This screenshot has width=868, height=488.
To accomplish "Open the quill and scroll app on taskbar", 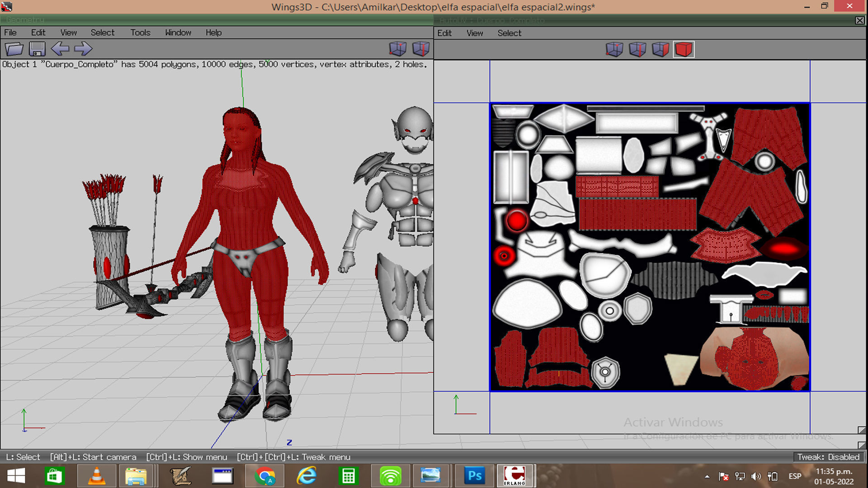I will (180, 476).
